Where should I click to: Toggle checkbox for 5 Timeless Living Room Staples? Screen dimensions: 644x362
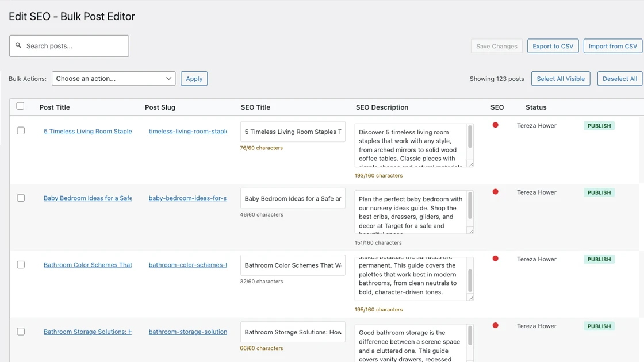pos(21,130)
